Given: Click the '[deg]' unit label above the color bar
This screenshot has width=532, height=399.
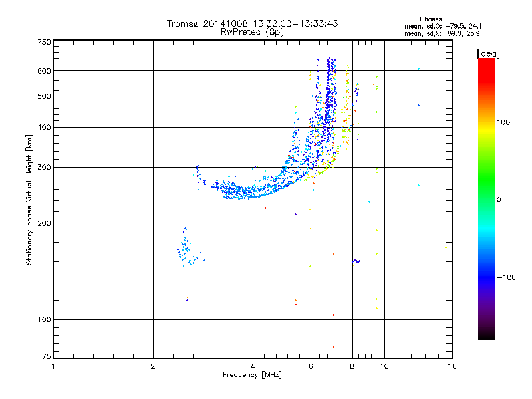Looking at the screenshot, I should pos(488,54).
